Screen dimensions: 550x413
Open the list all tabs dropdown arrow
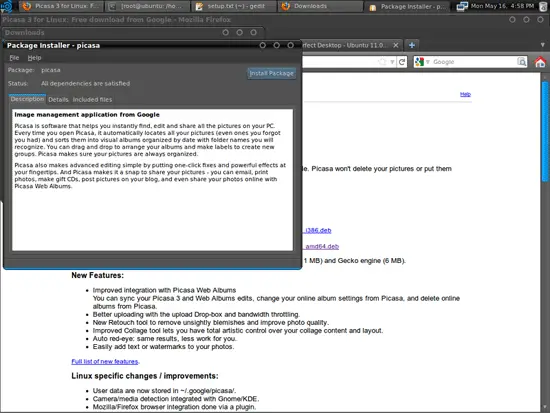542,45
